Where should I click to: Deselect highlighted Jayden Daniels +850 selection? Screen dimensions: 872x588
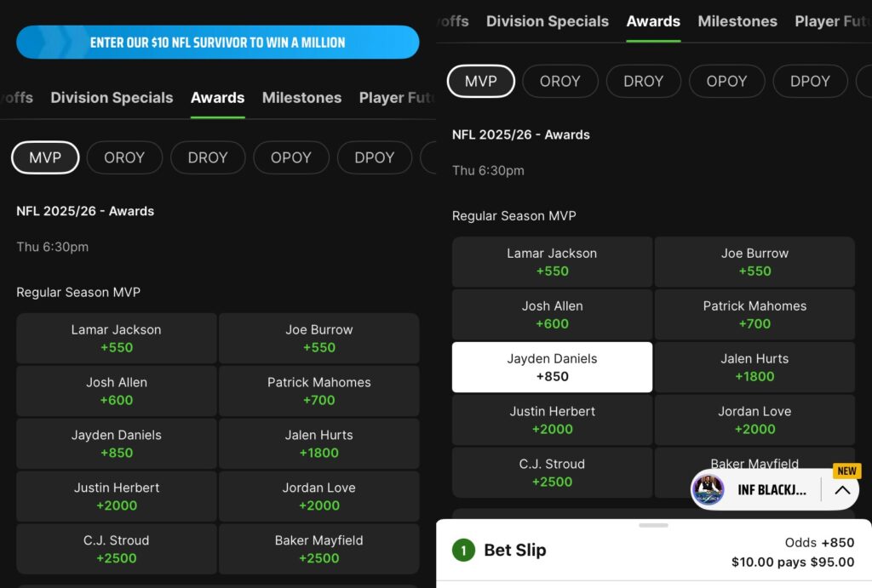tap(552, 368)
